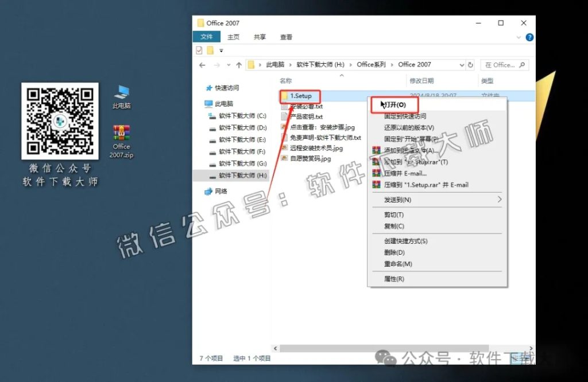The height and width of the screenshot is (382, 588).
Task: Click the folder icon on quick access toolbar
Action: pyautogui.click(x=208, y=50)
